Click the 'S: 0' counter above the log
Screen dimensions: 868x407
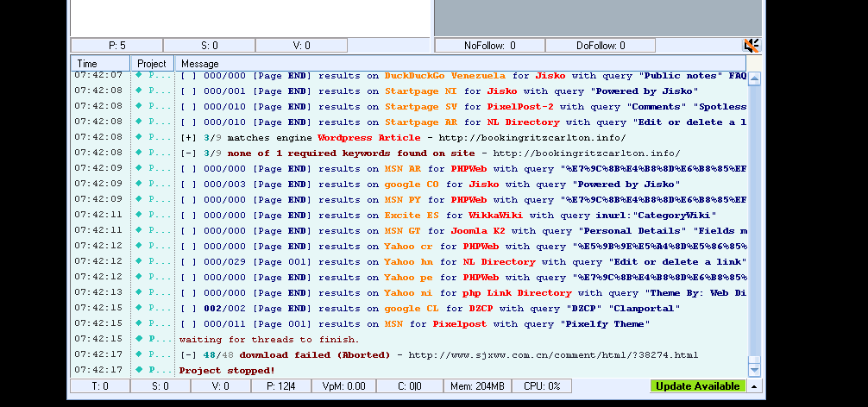[210, 46]
